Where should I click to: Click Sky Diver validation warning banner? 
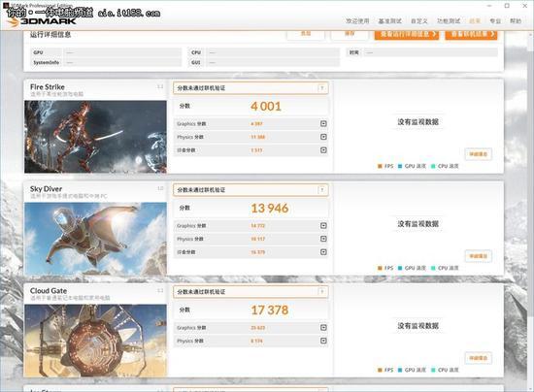[250, 190]
